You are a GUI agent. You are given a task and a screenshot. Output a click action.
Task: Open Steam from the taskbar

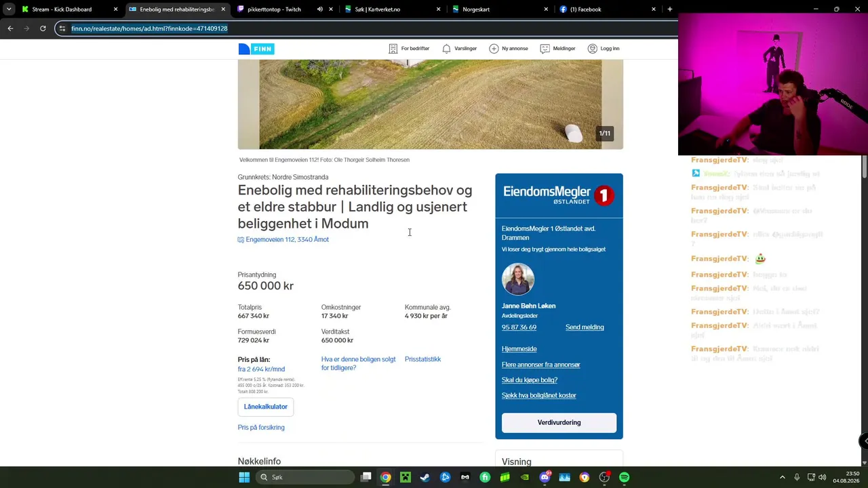[425, 477]
